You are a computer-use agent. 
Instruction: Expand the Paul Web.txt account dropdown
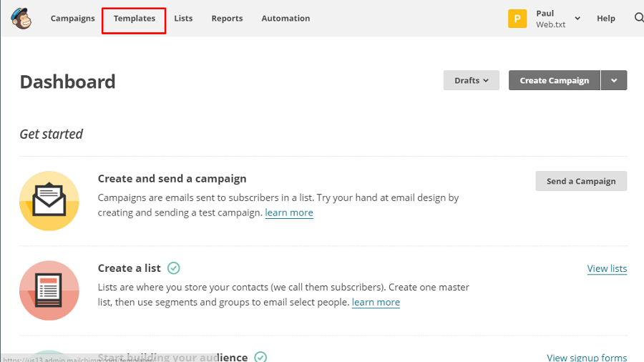577,19
